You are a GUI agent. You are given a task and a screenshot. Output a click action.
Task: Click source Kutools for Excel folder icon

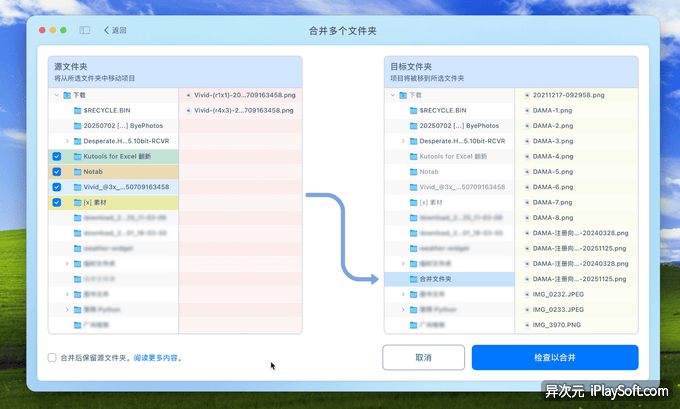coord(78,156)
